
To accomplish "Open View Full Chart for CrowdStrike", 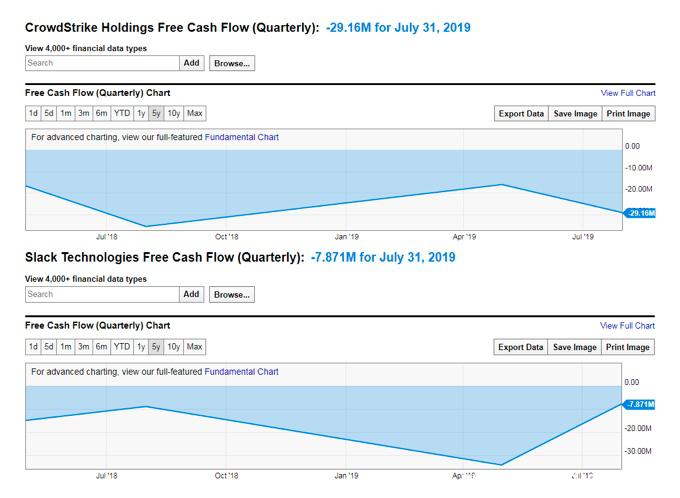I will pyautogui.click(x=628, y=93).
